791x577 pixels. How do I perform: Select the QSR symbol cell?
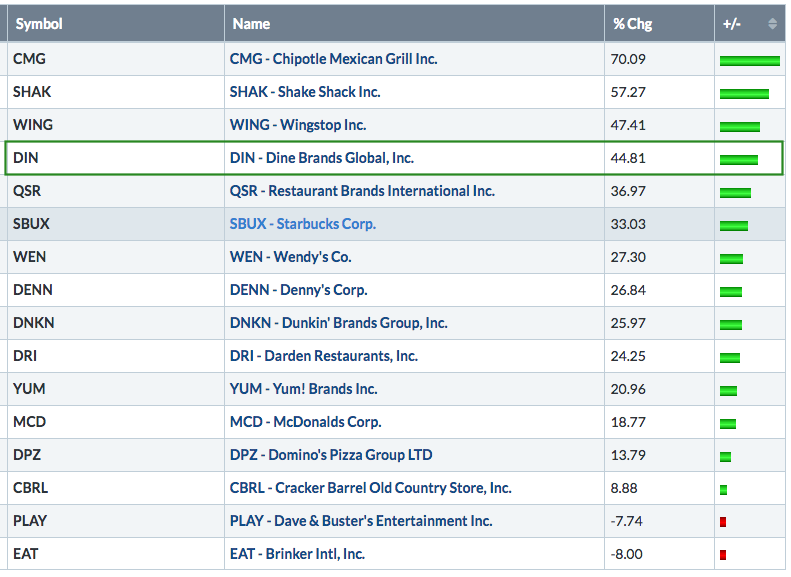pos(116,191)
